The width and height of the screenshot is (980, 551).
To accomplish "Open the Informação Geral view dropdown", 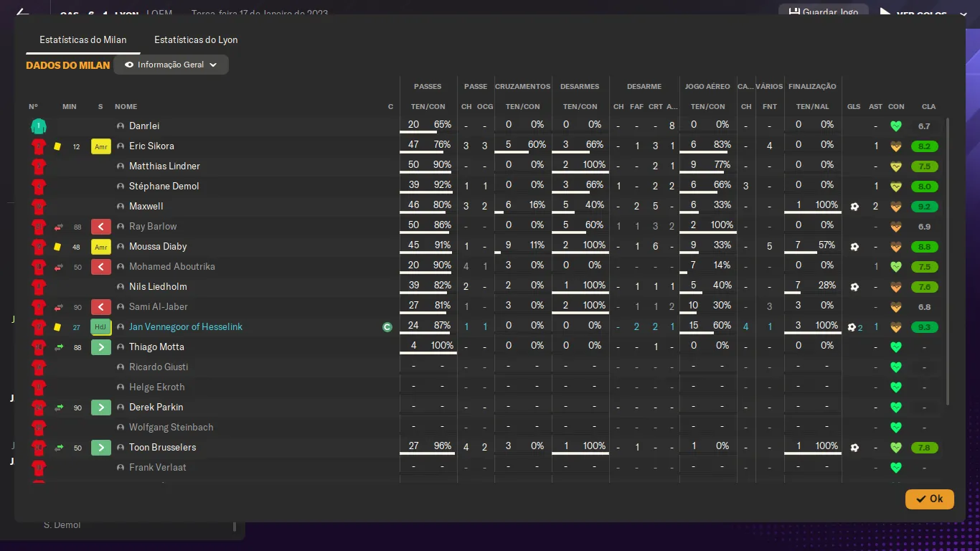I will pos(171,65).
